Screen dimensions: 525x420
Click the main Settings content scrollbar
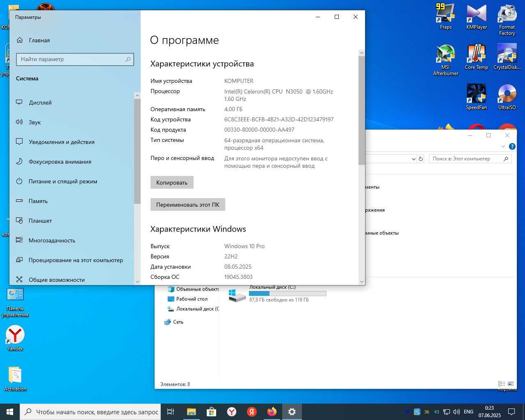pos(361,110)
